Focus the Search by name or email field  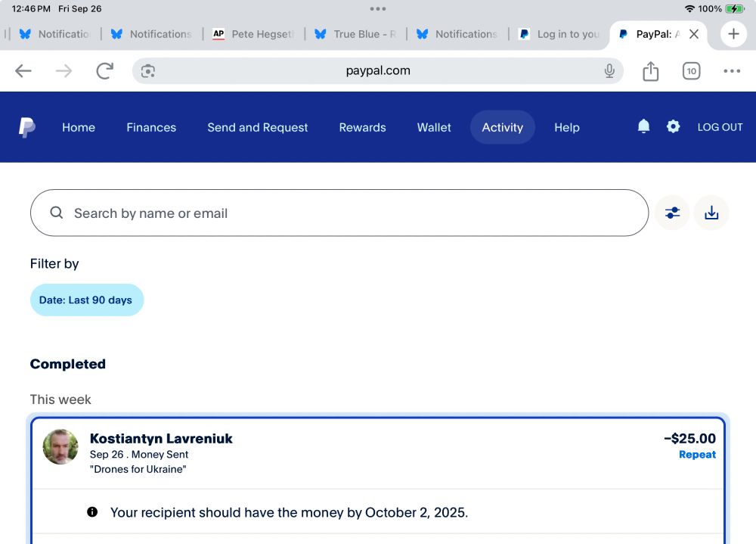tap(339, 213)
